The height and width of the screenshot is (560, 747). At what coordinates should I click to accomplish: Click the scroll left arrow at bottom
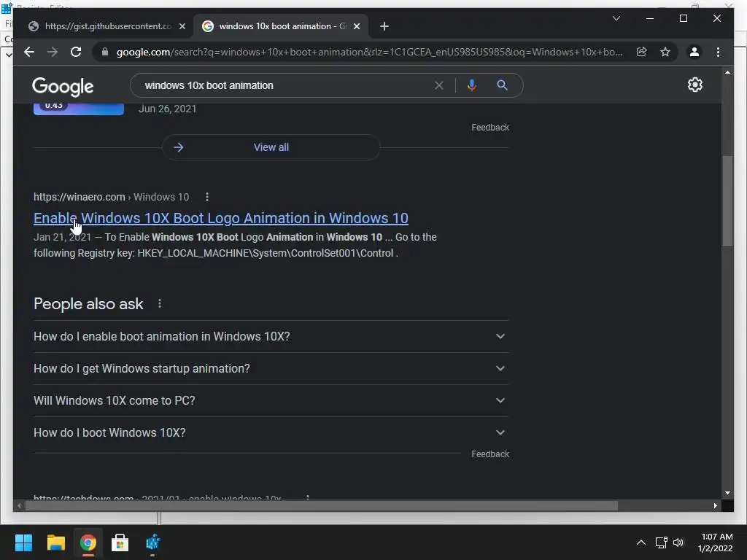click(x=19, y=506)
